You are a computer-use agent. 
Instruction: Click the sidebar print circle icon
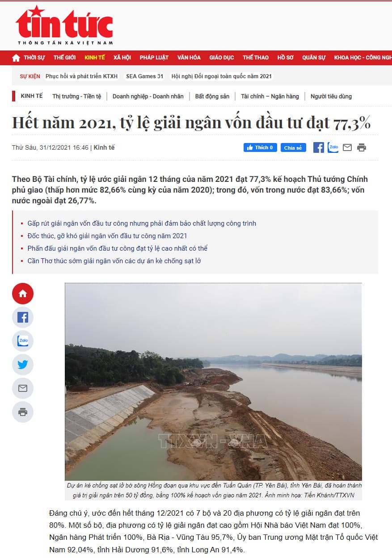tap(23, 412)
